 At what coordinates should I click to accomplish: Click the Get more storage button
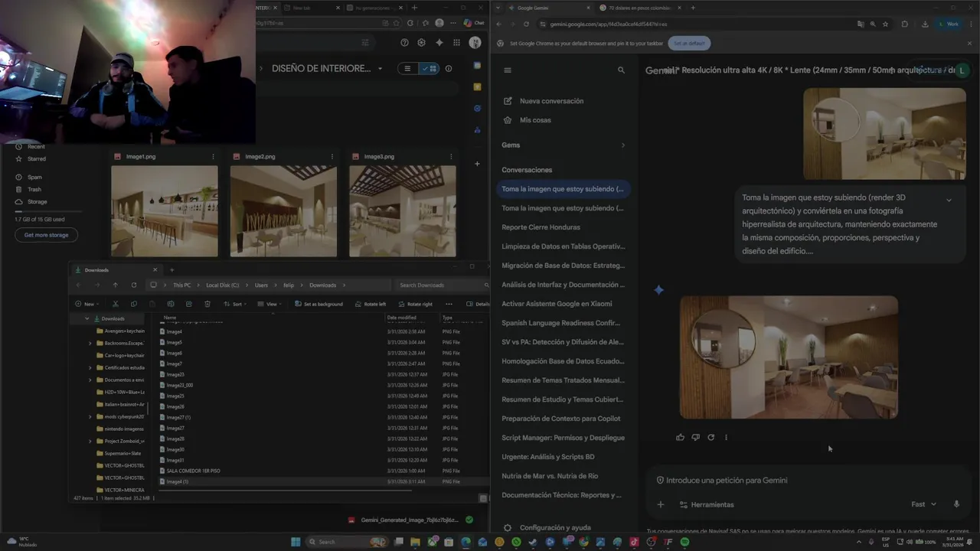46,235
